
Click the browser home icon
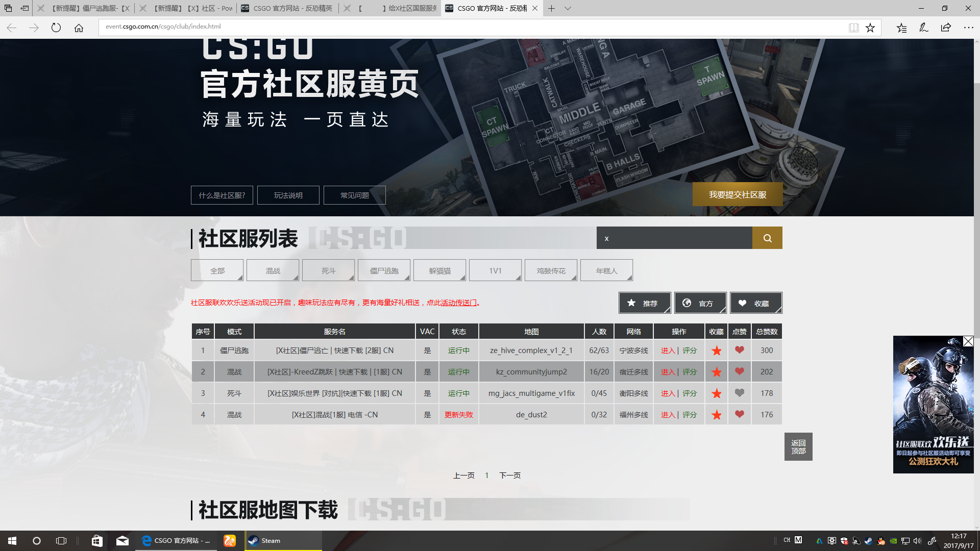tap(79, 28)
